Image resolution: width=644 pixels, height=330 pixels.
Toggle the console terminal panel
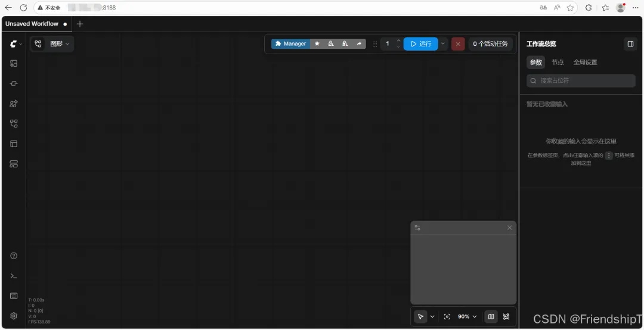click(14, 276)
